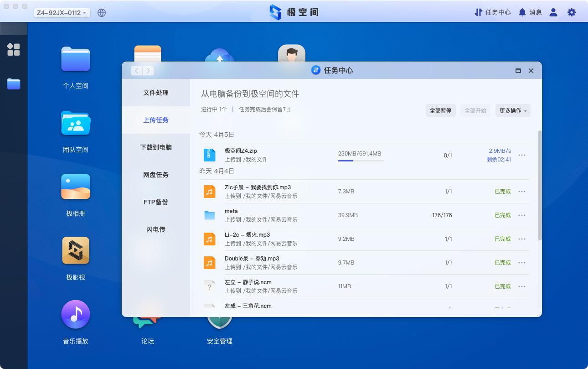588x369 pixels.
Task: Launch the 极影视 video app
Action: pyautogui.click(x=76, y=250)
